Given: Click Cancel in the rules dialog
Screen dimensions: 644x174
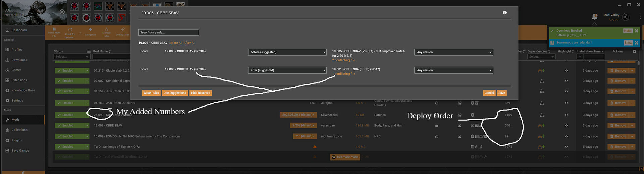Looking at the screenshot, I should (489, 93).
